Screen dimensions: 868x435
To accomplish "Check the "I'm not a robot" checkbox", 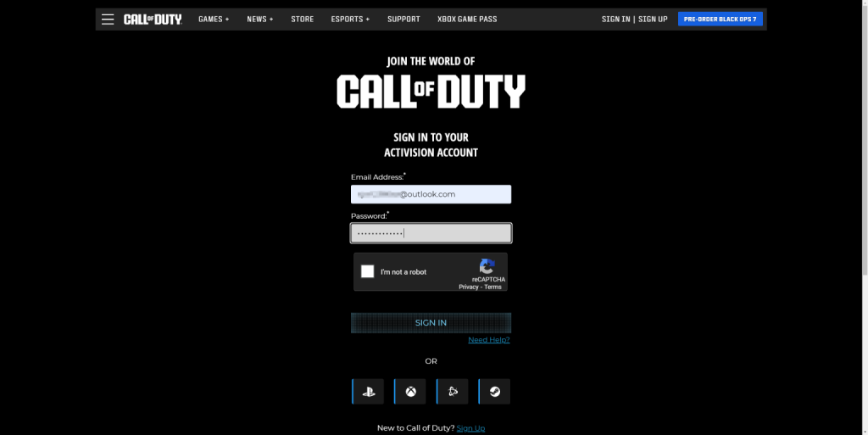I will coord(367,272).
